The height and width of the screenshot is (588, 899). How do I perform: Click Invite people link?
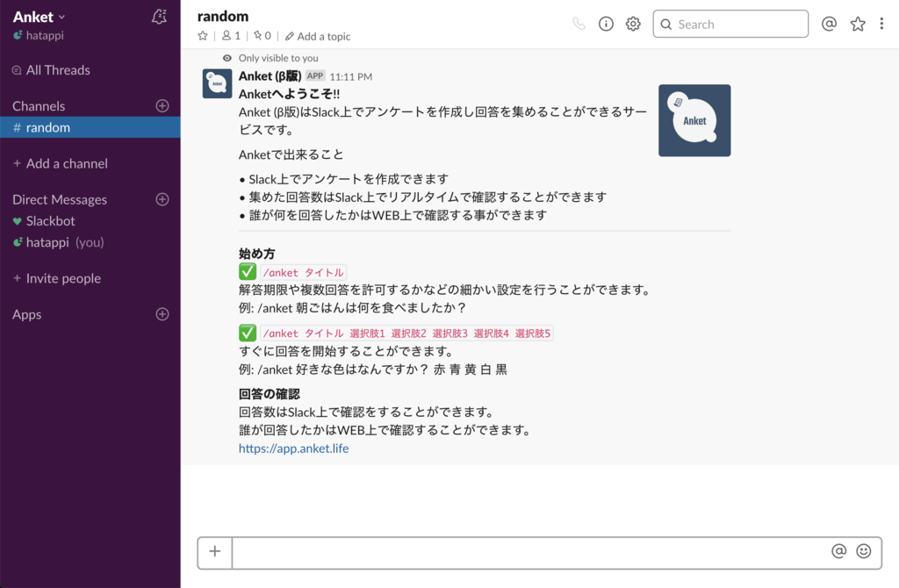[x=57, y=278]
